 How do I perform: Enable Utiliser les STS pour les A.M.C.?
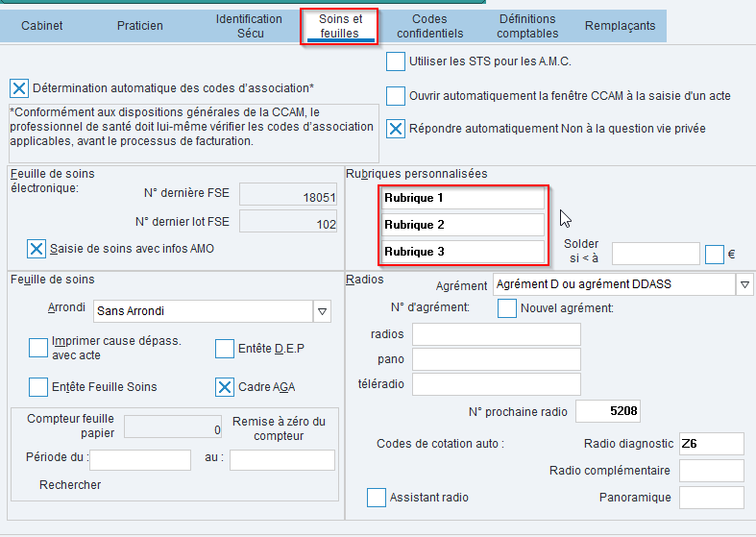point(396,61)
